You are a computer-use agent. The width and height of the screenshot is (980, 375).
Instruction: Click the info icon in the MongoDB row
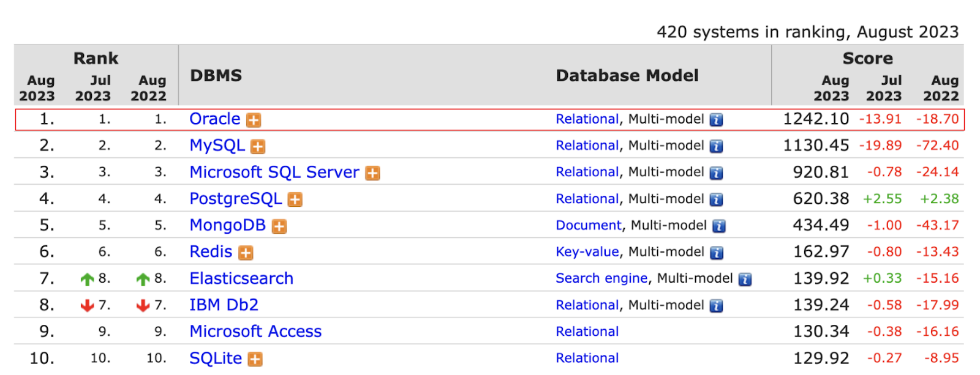point(719,226)
